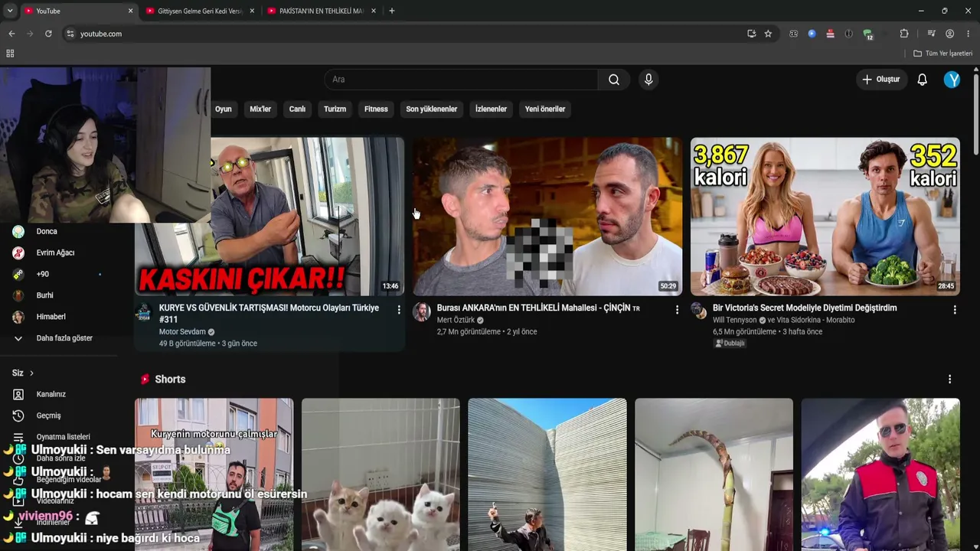Open the browser extensions puzzle icon
980x551 pixels.
tap(904, 34)
